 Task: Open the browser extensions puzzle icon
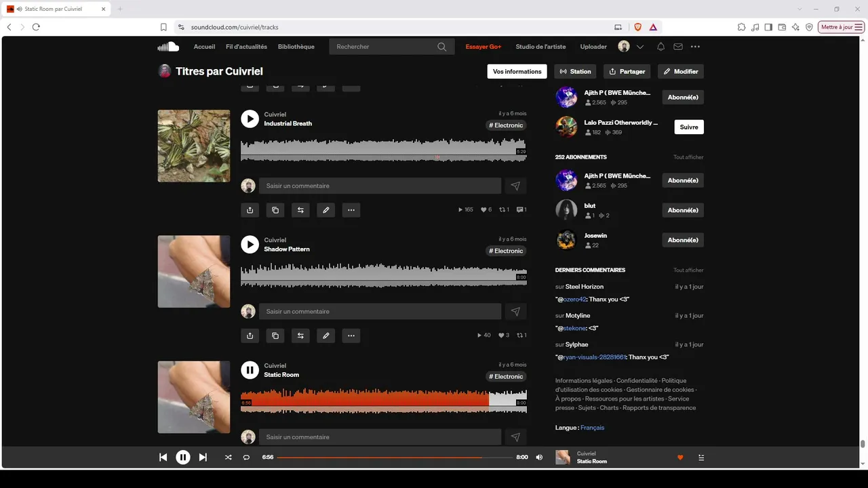coord(741,27)
